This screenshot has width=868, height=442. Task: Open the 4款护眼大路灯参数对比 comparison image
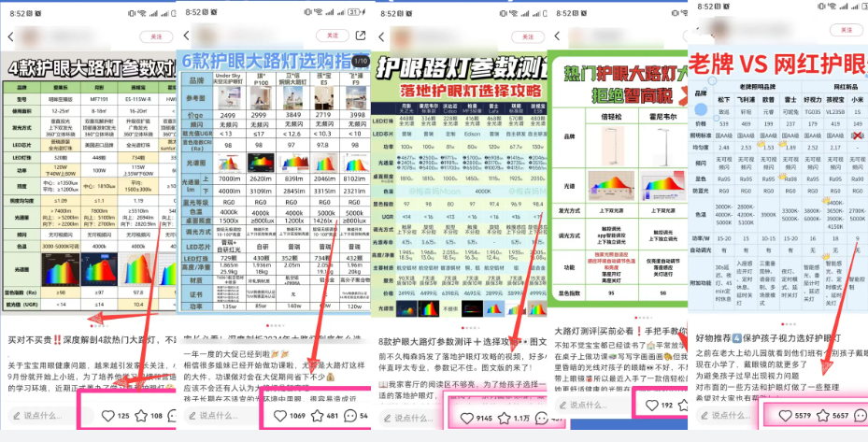pyautogui.click(x=88, y=183)
